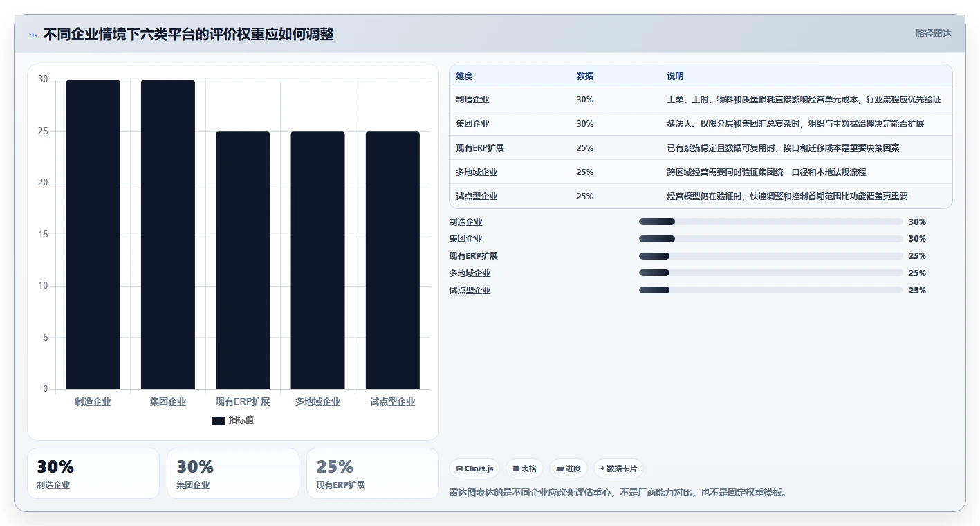This screenshot has width=980, height=526.
Task: Click the 30 y-axis tick label
Action: coord(43,80)
